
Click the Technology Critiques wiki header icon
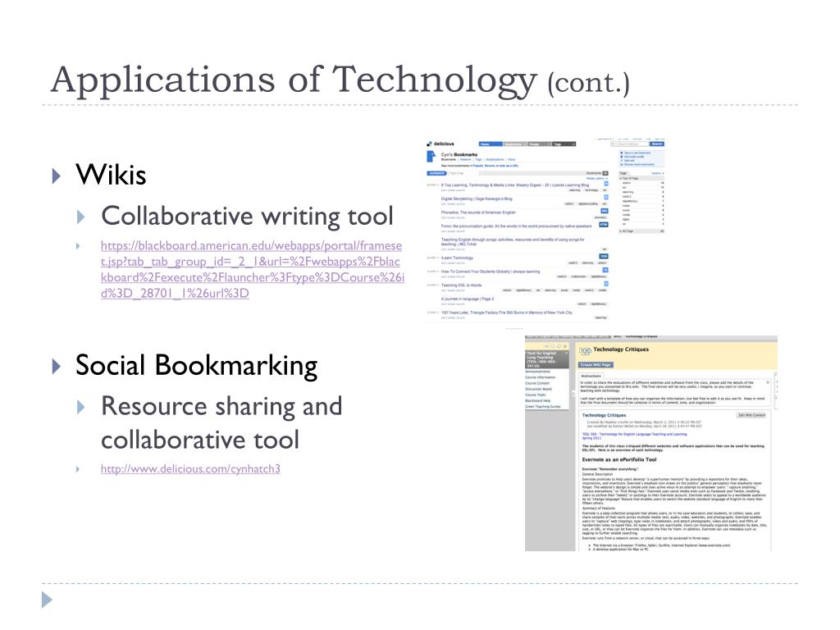click(584, 351)
